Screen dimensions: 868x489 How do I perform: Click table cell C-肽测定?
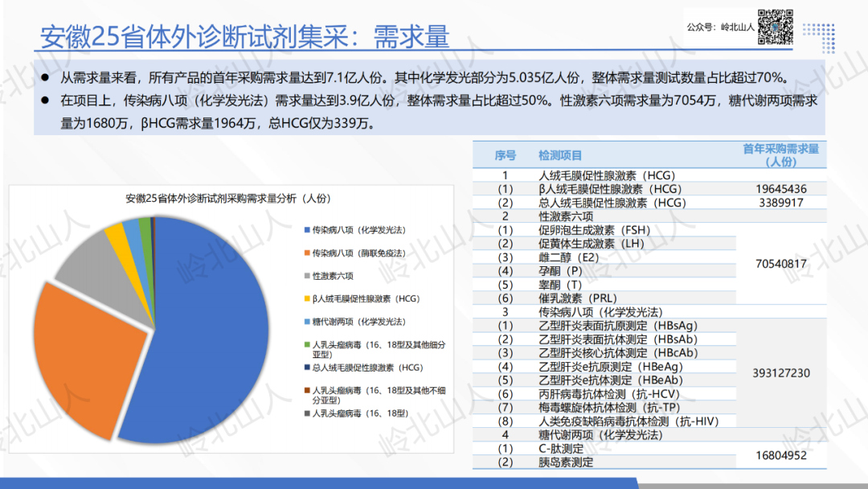pyautogui.click(x=561, y=448)
